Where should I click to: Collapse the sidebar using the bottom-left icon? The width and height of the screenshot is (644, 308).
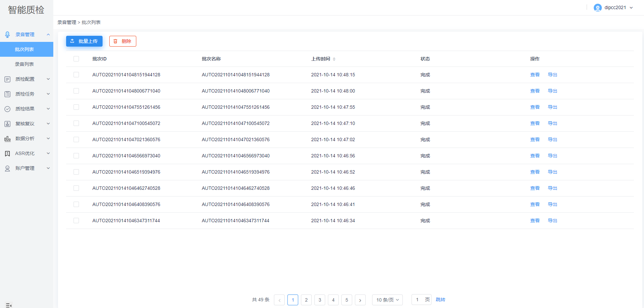(x=9, y=305)
